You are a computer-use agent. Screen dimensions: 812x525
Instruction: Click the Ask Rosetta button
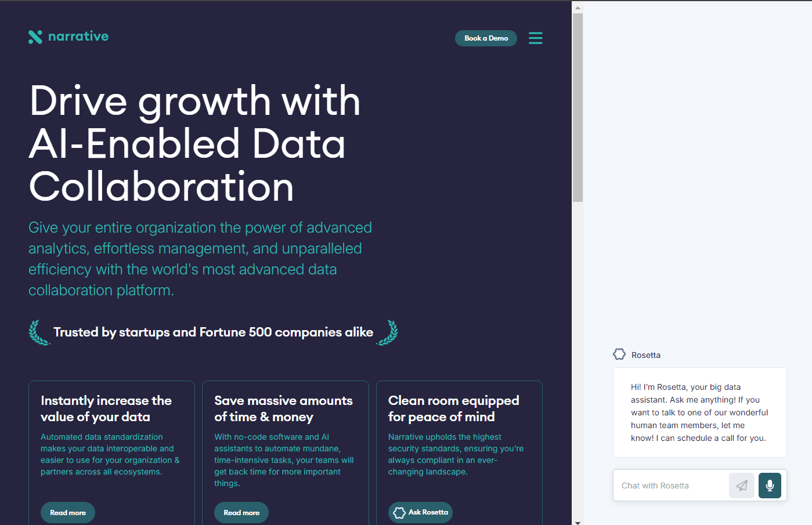click(420, 513)
